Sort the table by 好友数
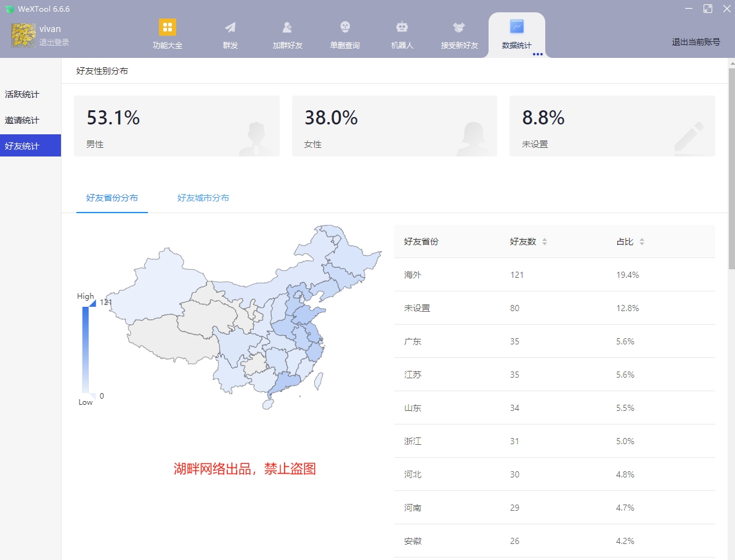This screenshot has height=560, width=735. point(519,241)
